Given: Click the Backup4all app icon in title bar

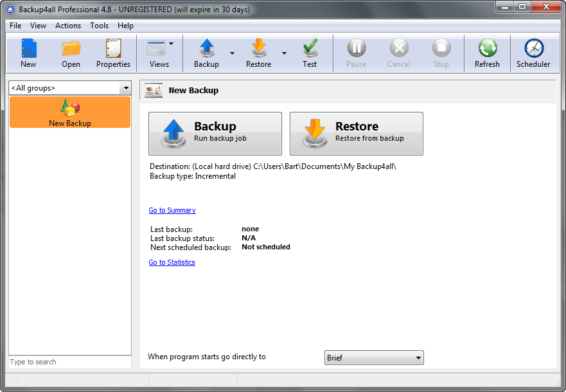Looking at the screenshot, I should coord(10,10).
